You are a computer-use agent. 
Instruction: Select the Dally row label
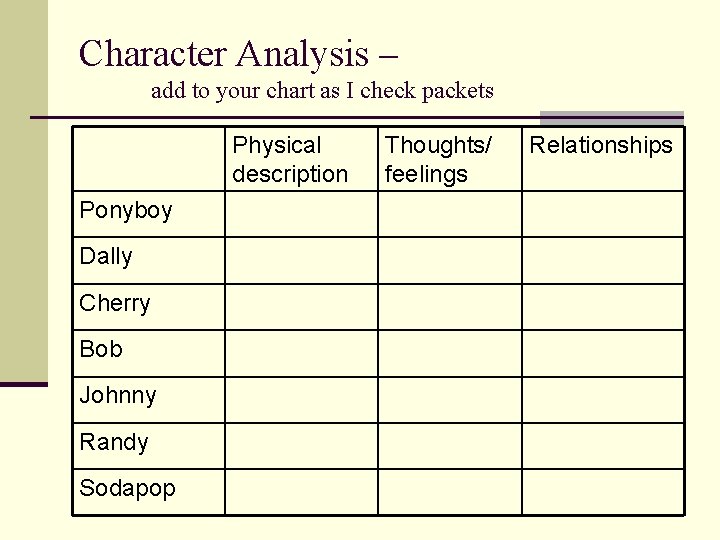[x=106, y=257]
